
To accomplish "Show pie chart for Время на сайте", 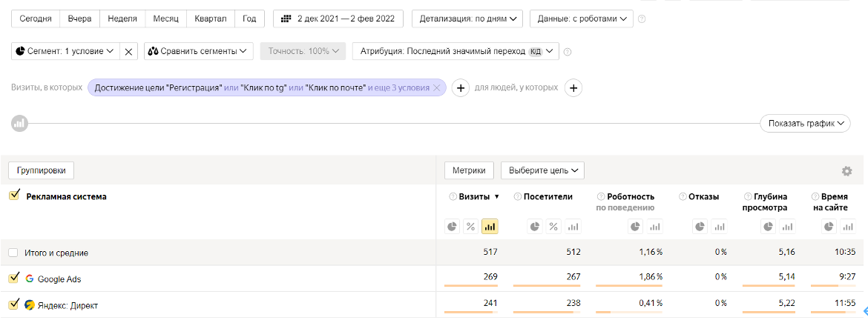I will [x=829, y=226].
